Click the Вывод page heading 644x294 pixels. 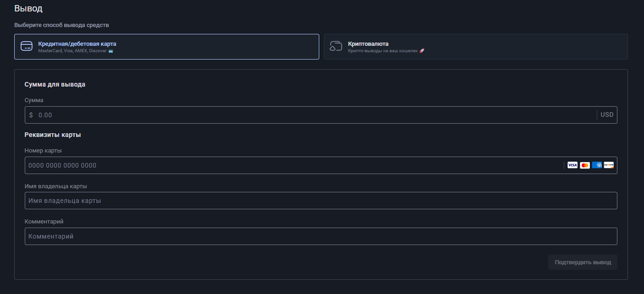(28, 8)
